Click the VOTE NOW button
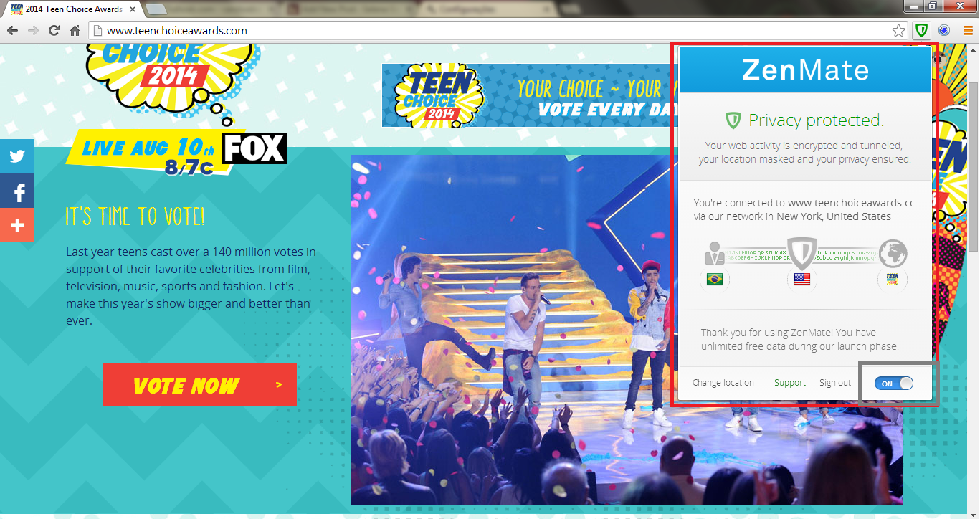 click(x=199, y=385)
